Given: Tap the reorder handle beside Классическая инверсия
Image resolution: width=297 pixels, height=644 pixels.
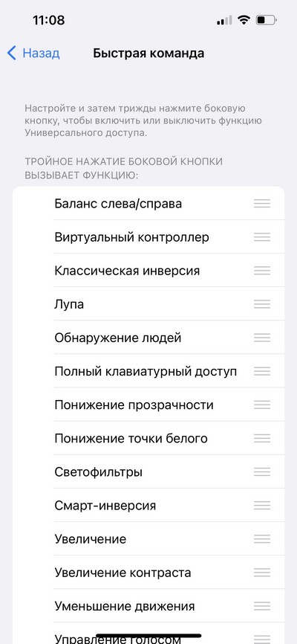Looking at the screenshot, I should click(x=261, y=271).
